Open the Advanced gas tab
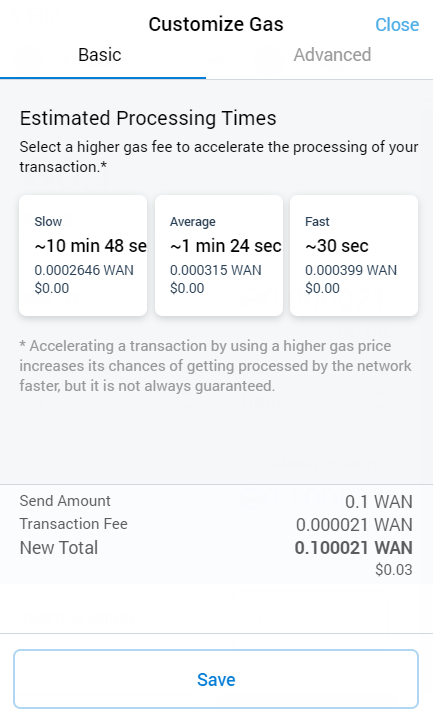 (x=332, y=55)
